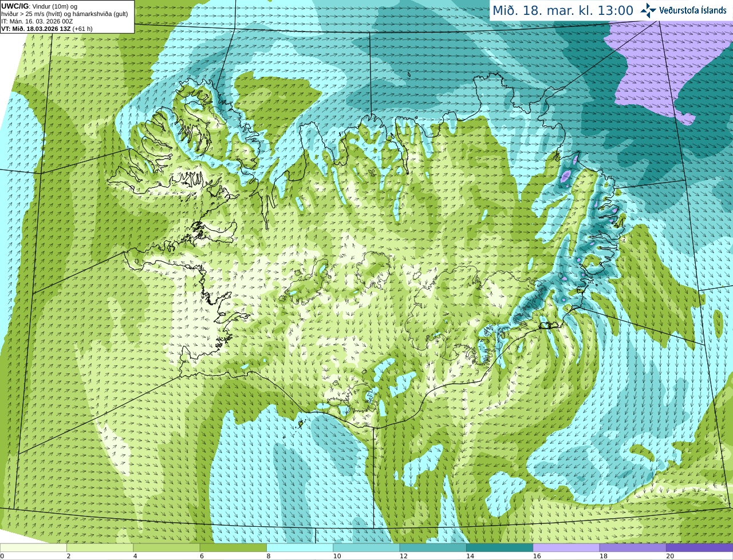The height and width of the screenshot is (560, 733).
Task: Click the Veðurstofa Íslands logo icon
Action: pos(649,10)
